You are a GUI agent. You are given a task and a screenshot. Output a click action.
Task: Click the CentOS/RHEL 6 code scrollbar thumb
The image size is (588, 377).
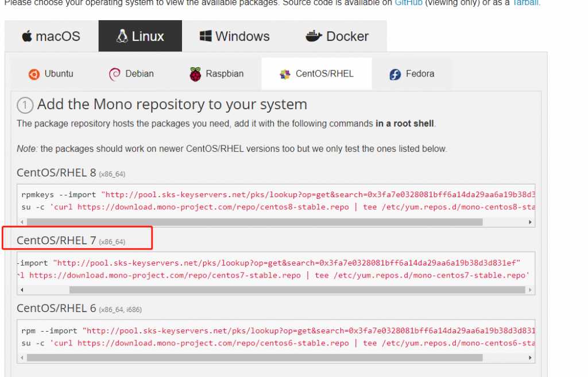point(254,358)
